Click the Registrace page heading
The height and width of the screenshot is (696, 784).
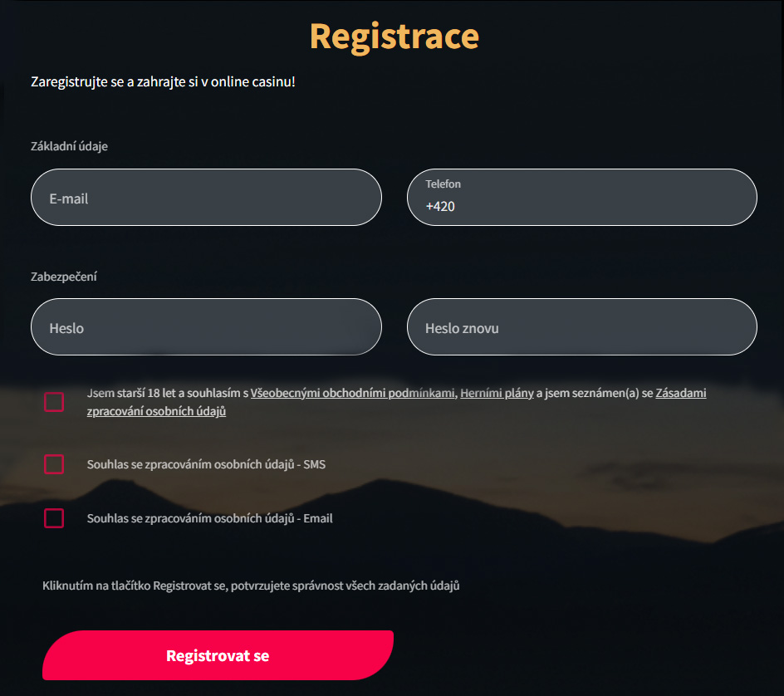(394, 37)
